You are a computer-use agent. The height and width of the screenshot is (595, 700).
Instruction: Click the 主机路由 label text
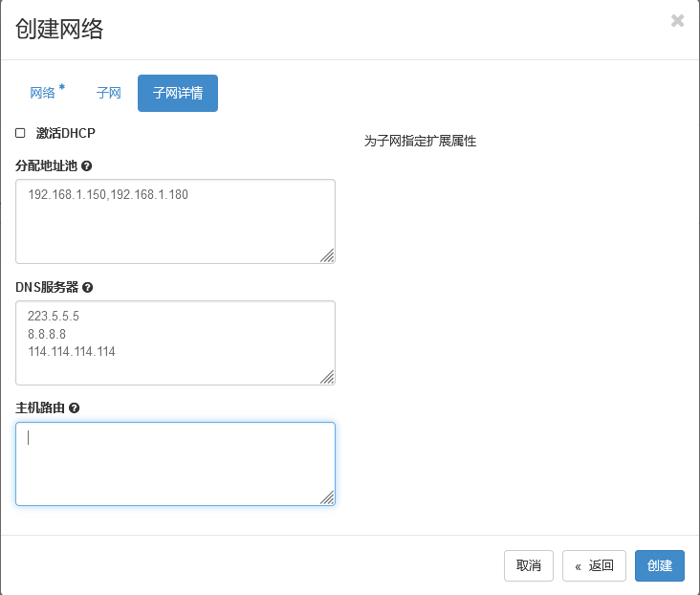[x=40, y=408]
